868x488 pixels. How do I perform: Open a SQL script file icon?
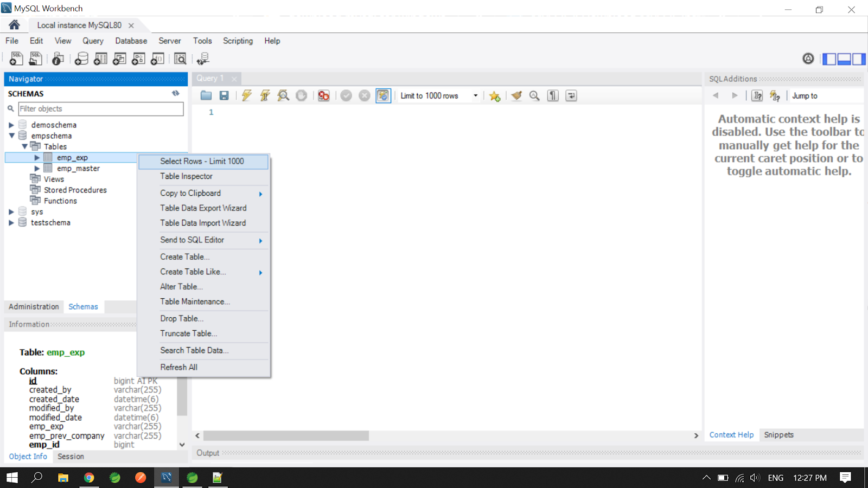[x=36, y=59]
